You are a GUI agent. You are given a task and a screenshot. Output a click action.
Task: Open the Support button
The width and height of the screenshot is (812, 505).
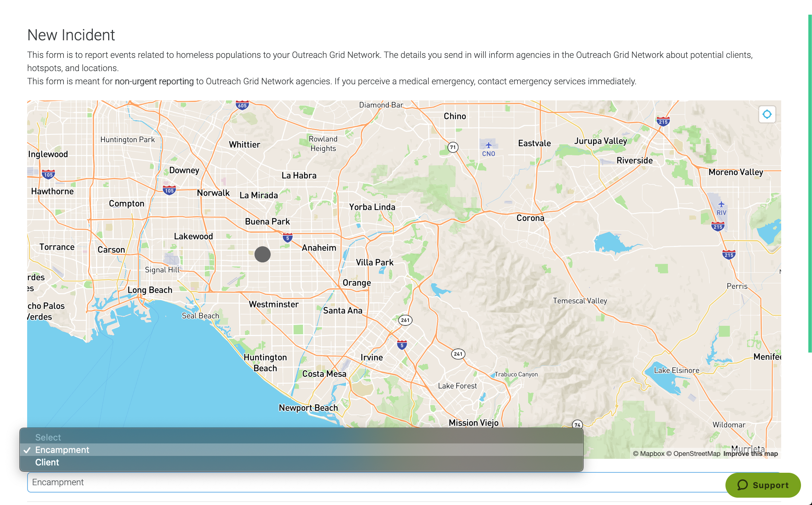click(763, 485)
